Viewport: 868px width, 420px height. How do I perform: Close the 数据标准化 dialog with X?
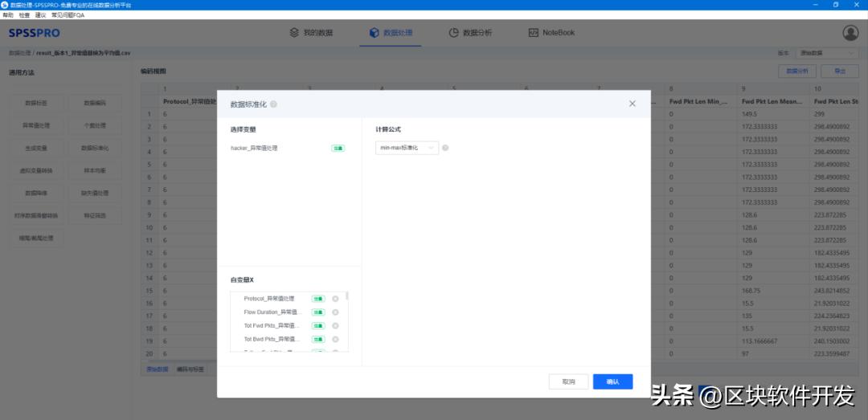click(633, 104)
